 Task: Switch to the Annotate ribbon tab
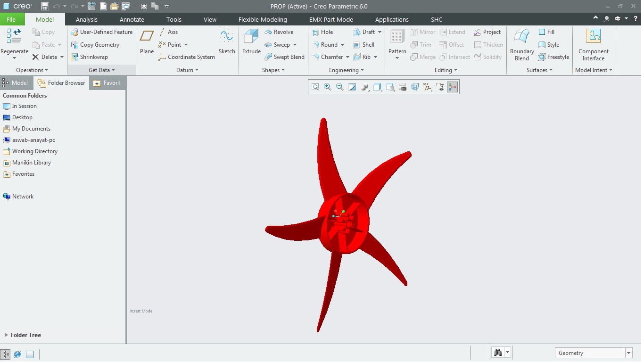(132, 19)
